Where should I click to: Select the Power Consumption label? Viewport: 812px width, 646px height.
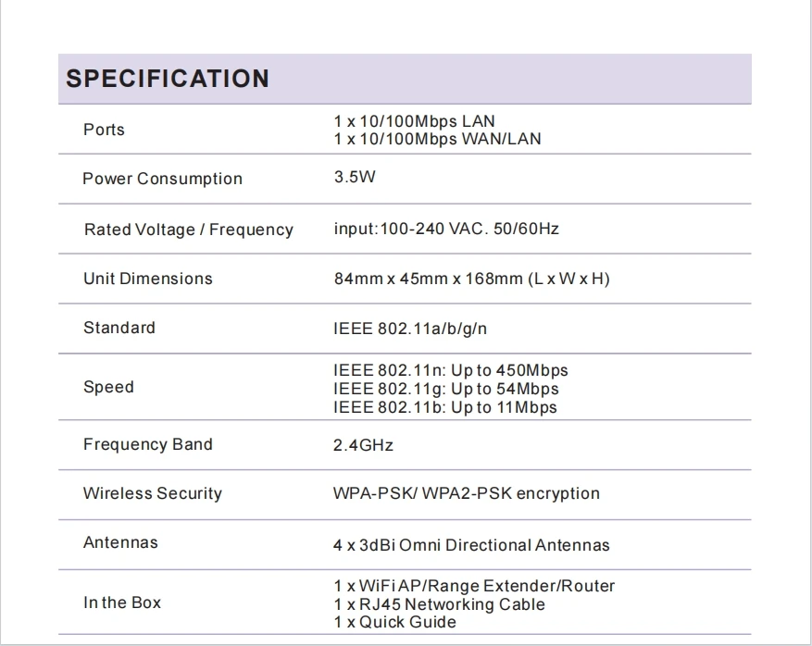coord(163,179)
